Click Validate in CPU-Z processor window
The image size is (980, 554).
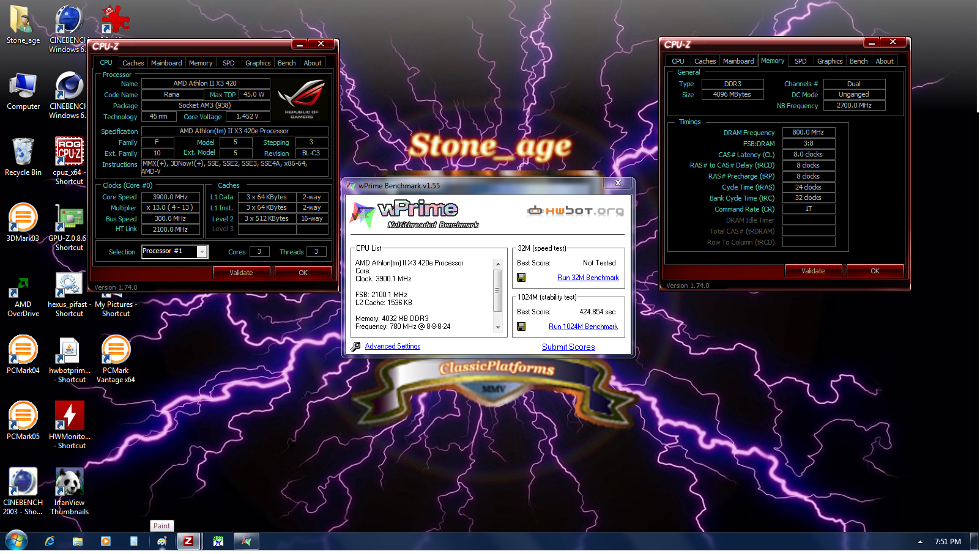pyautogui.click(x=241, y=273)
